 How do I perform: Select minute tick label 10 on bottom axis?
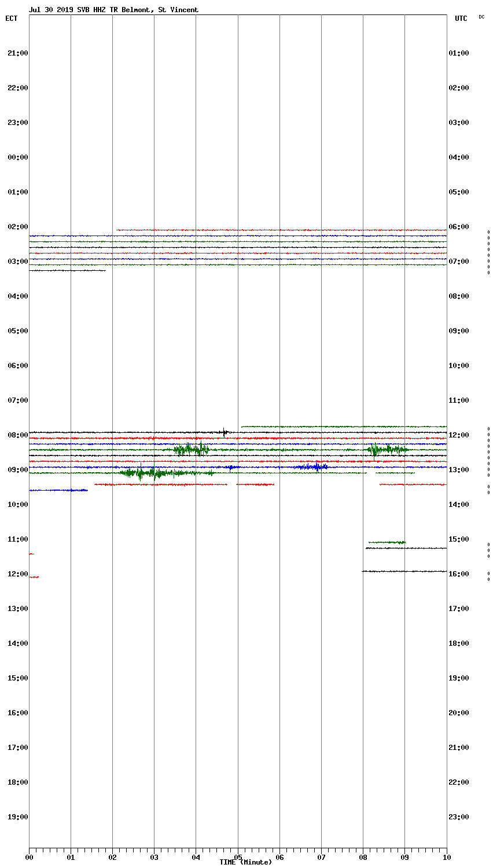[446, 857]
